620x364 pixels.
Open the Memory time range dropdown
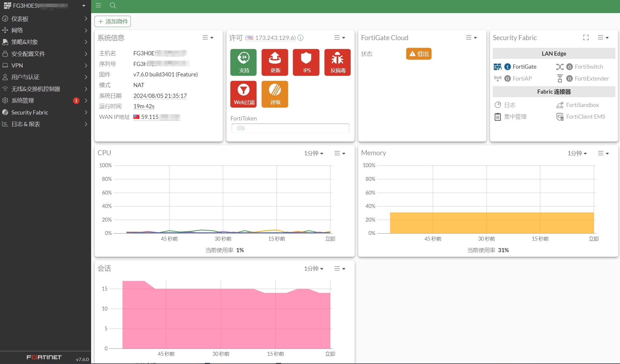[577, 153]
